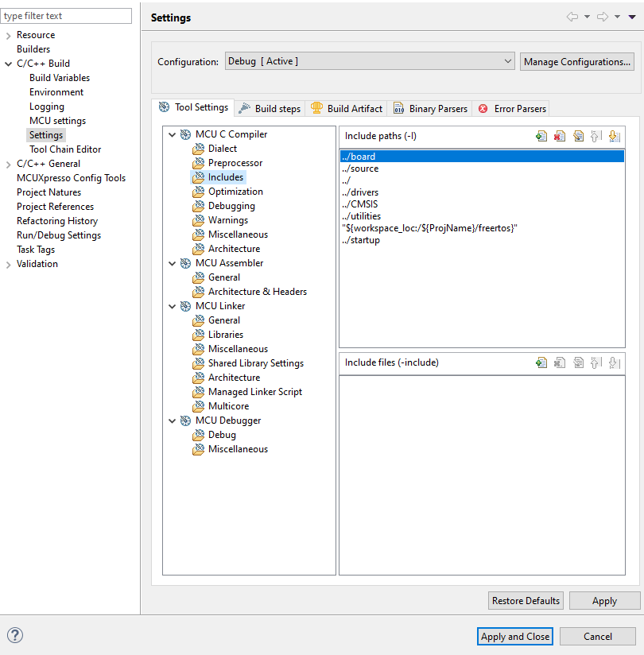Open Run/Debug Settings page
The image size is (644, 655).
click(x=59, y=235)
